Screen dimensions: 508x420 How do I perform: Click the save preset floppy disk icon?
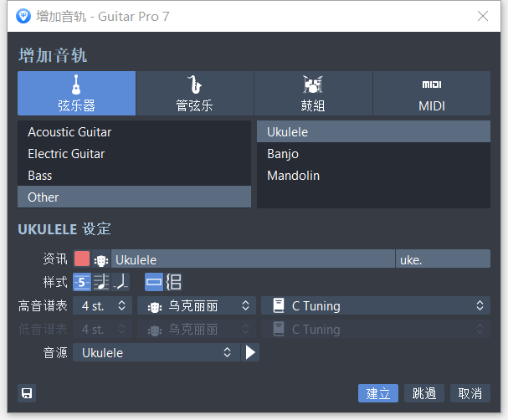(27, 393)
